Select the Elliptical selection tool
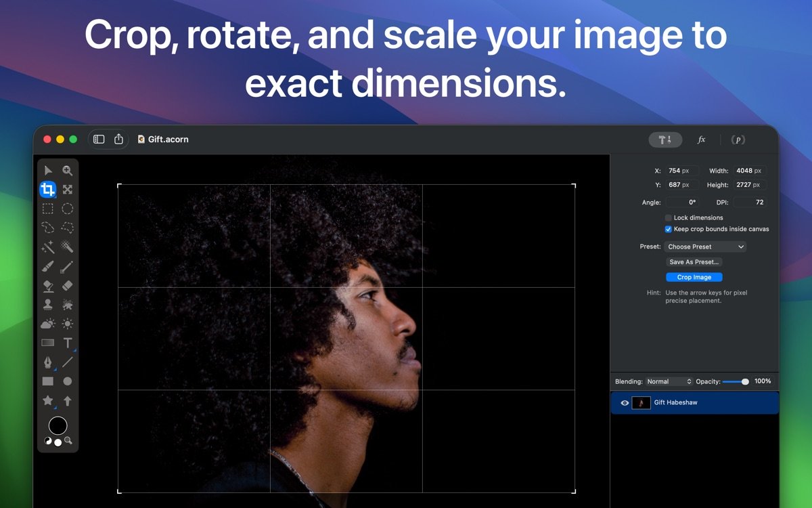Screen dimensions: 812x508 [68, 209]
